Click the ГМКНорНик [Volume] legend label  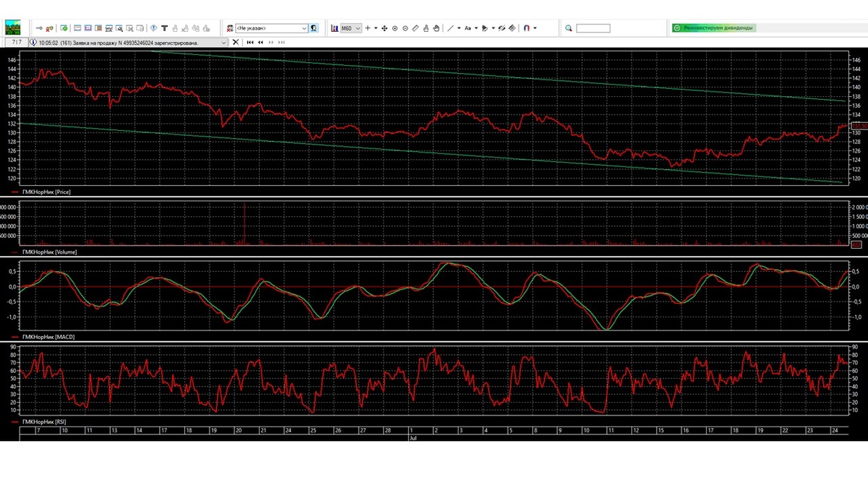(x=49, y=252)
